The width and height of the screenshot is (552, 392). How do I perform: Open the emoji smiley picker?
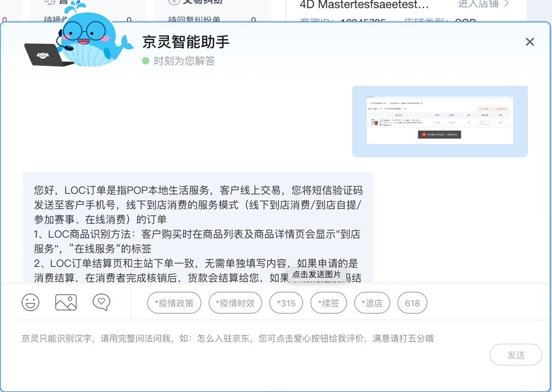pos(30,302)
